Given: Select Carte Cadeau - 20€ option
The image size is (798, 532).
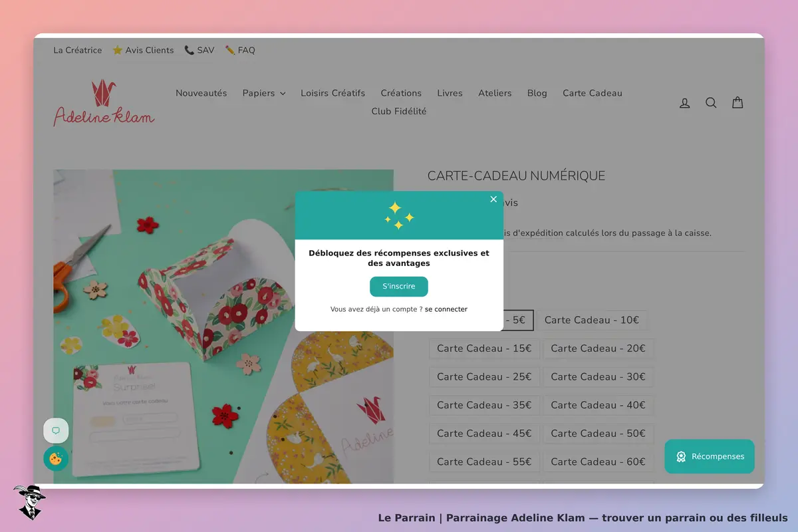Looking at the screenshot, I should (598, 348).
